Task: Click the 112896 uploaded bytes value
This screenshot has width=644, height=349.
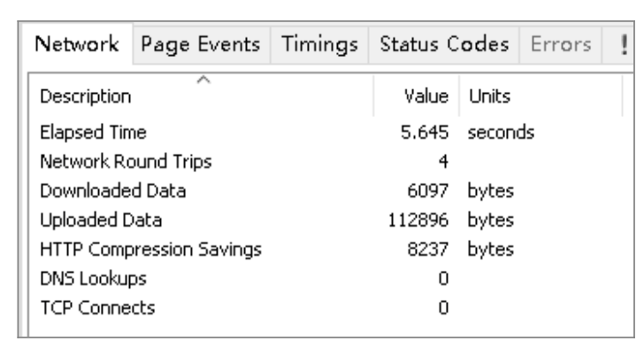Action: coord(418,220)
